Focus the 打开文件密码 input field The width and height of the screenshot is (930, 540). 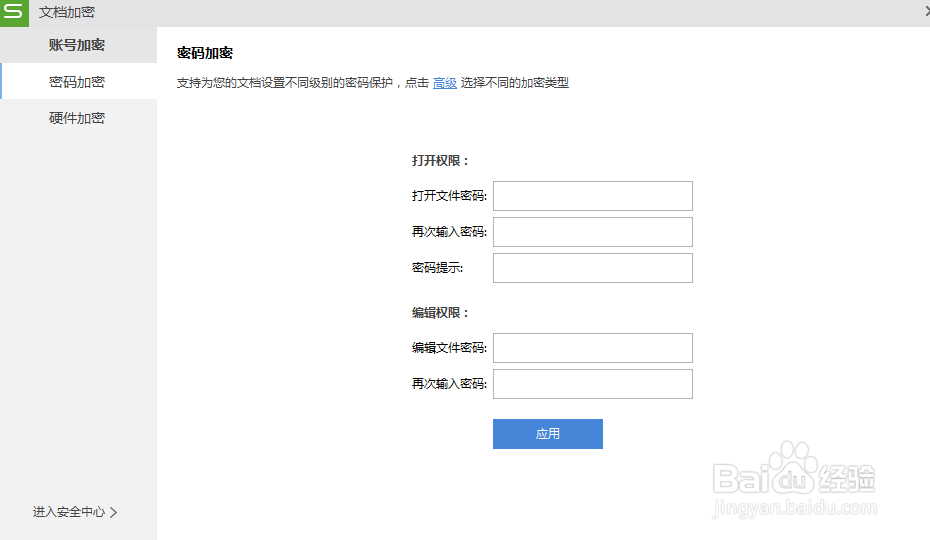593,196
